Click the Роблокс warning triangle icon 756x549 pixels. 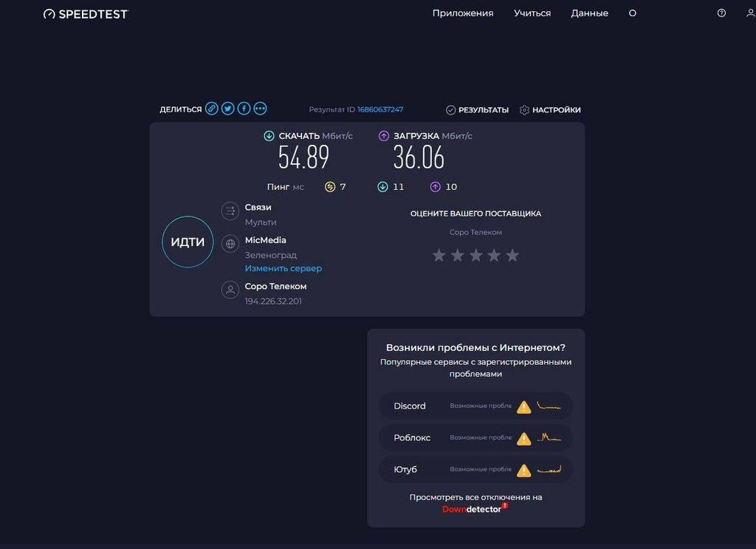click(523, 438)
